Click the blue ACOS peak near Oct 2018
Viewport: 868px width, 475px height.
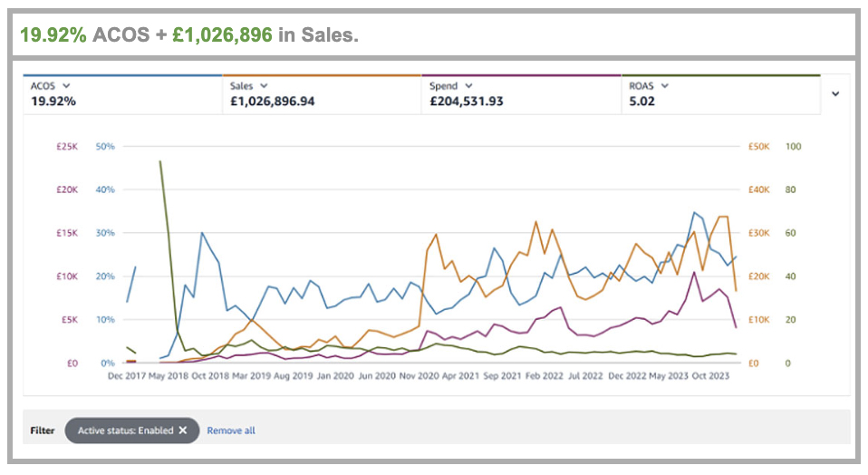click(202, 233)
